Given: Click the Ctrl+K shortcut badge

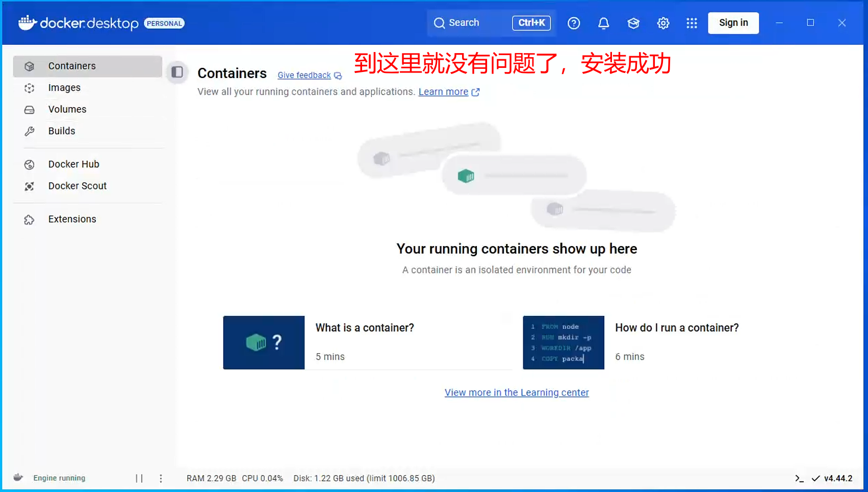Looking at the screenshot, I should 531,23.
